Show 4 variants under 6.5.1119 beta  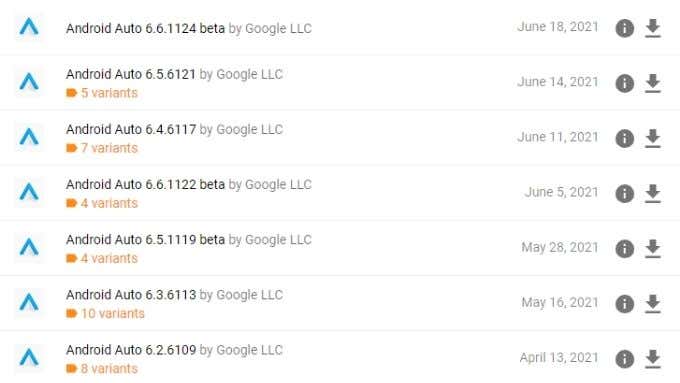[102, 258]
